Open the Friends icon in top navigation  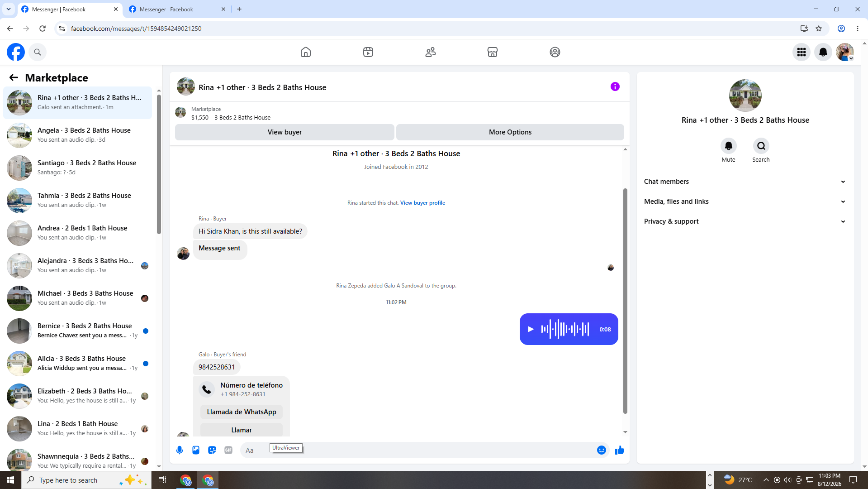pos(431,52)
